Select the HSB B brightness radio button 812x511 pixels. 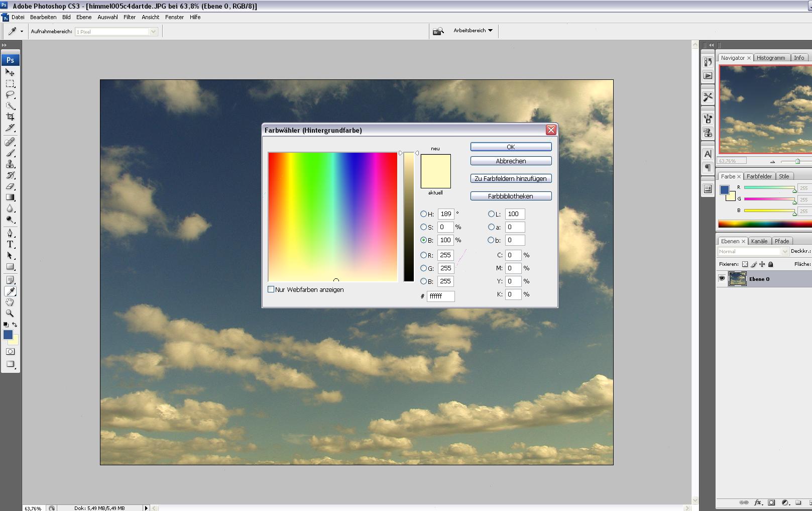423,240
